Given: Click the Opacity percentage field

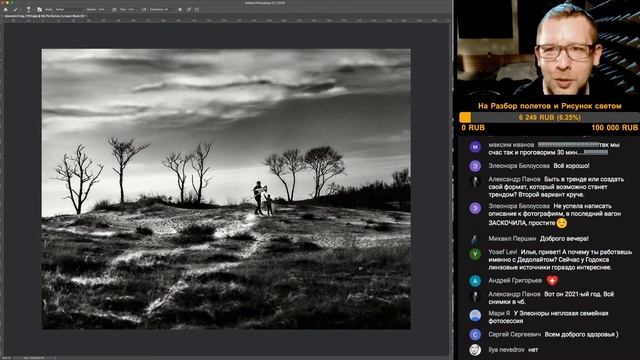Looking at the screenshot, I should [x=102, y=9].
